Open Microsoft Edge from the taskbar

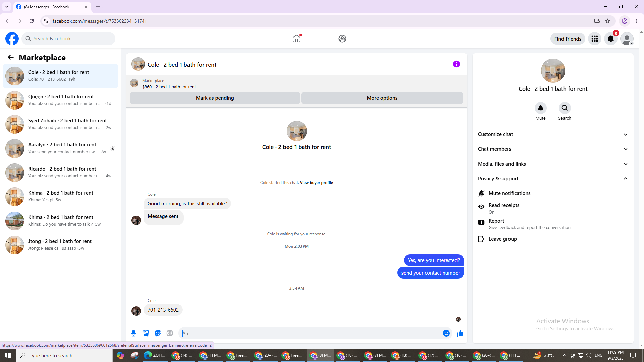[155, 355]
